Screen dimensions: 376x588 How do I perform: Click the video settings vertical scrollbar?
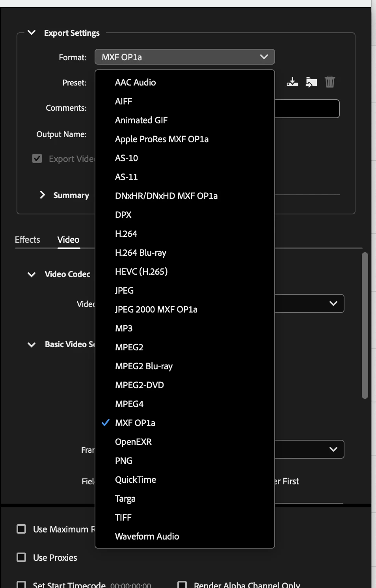[x=365, y=326]
